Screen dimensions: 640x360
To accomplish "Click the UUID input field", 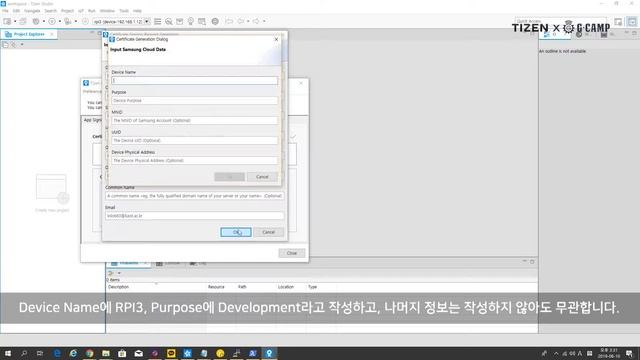I will [x=195, y=140].
